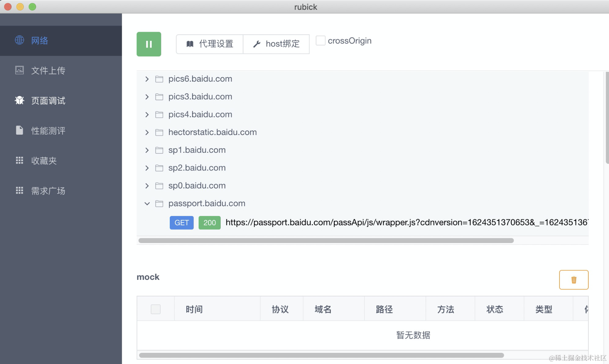Click the request tree vertical scrollbar
The width and height of the screenshot is (609, 364).
click(x=607, y=118)
